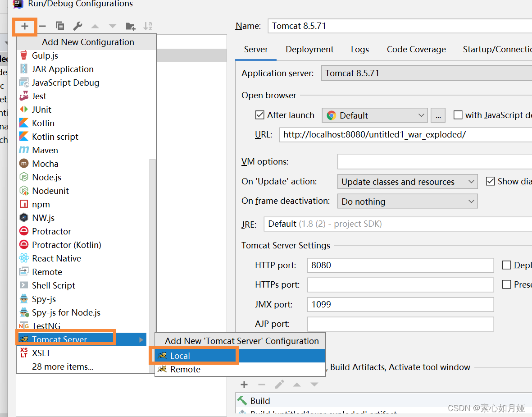Switch to the Code Coverage tab
The image size is (532, 417).
pyautogui.click(x=416, y=50)
